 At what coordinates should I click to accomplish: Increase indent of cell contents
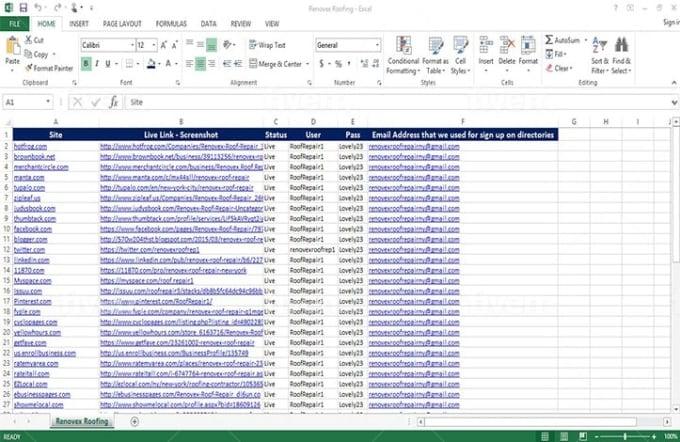[238, 64]
